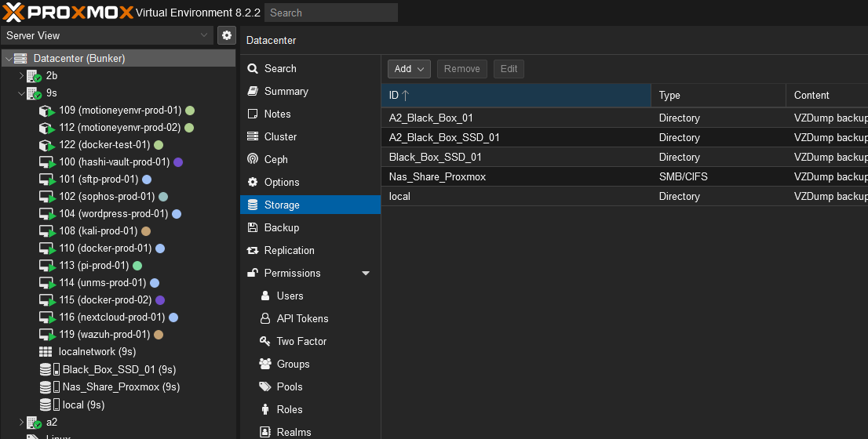This screenshot has width=868, height=439.
Task: Click the storage icon of Black_Box_SSD_01 (9s)
Action: [49, 369]
